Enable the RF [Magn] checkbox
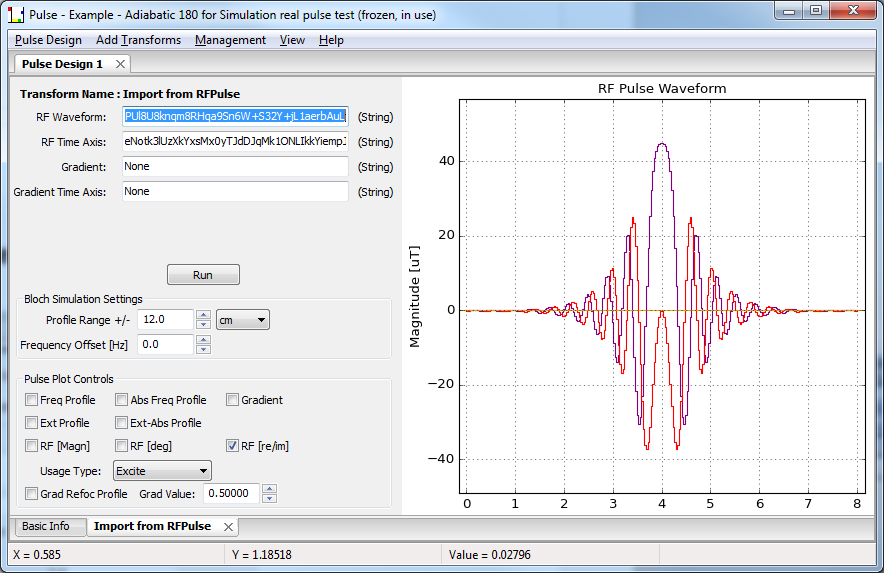The image size is (884, 573). [x=32, y=446]
